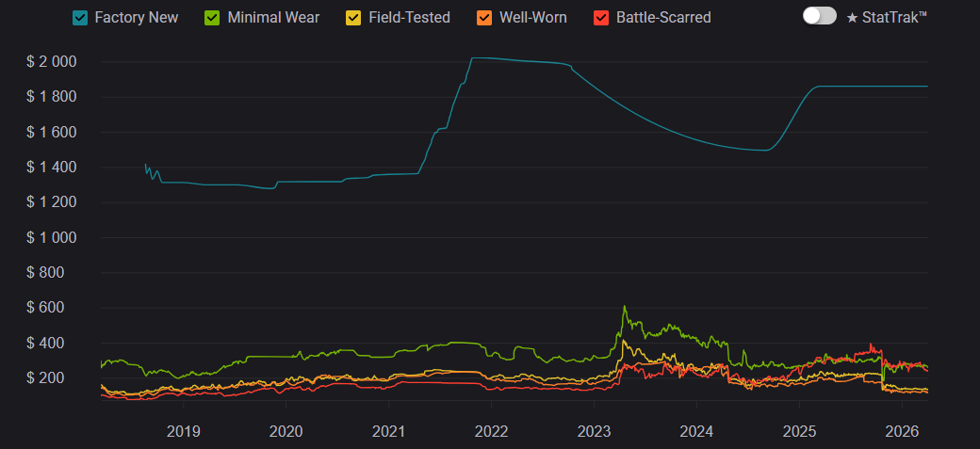Click the $ 1 000 y-axis label
Viewport: 980px width, 449px height.
tap(52, 238)
